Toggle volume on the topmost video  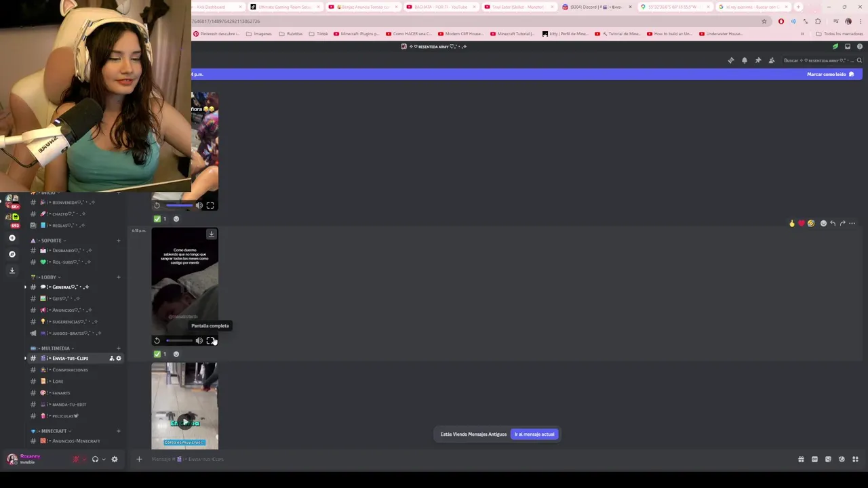click(x=199, y=205)
